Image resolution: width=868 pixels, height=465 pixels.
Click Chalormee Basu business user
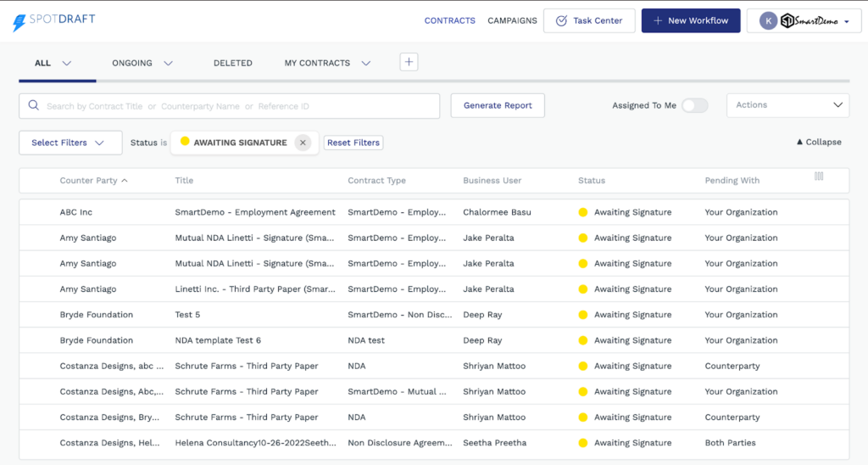click(497, 212)
